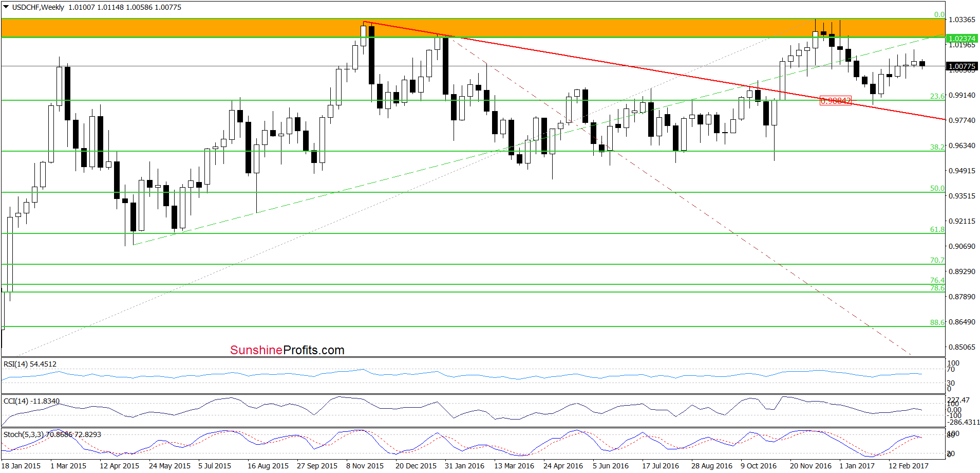980x473 pixels.
Task: Click the green price label 1.02374
Action: click(x=962, y=39)
